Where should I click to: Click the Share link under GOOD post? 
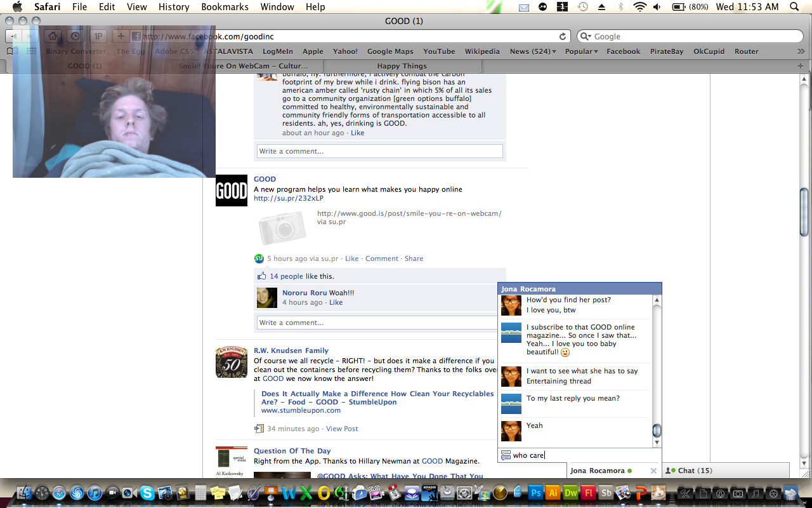click(414, 258)
